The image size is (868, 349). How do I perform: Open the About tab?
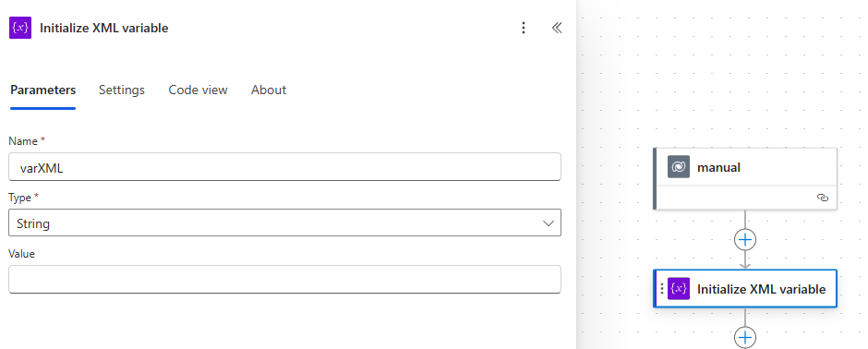tap(269, 90)
